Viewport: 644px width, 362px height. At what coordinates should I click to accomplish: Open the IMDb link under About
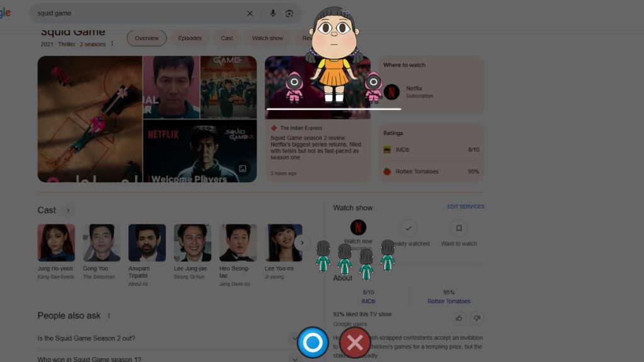pyautogui.click(x=368, y=301)
